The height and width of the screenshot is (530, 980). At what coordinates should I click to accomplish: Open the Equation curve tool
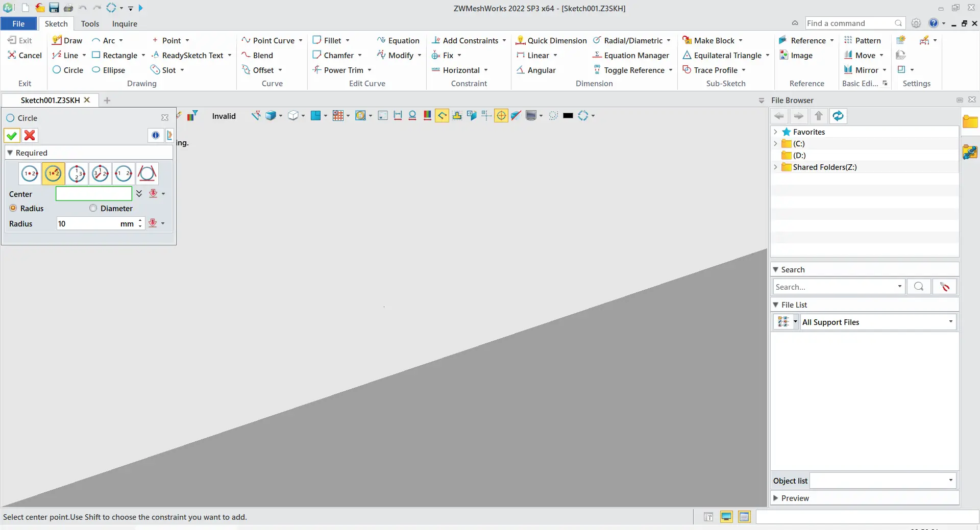[x=398, y=40]
